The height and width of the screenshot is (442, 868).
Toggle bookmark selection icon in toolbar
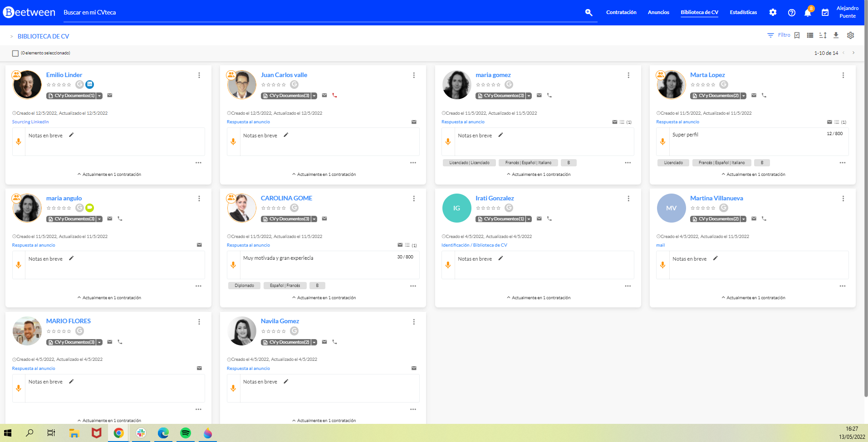tap(797, 35)
